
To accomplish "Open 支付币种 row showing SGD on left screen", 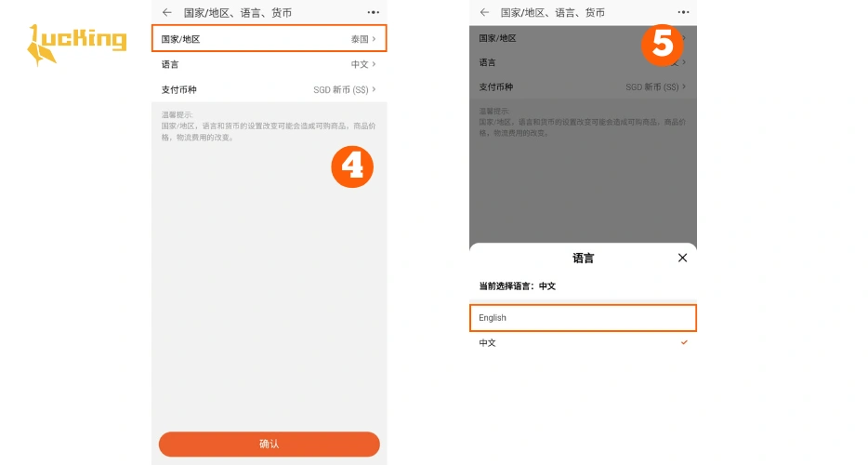I will pyautogui.click(x=269, y=89).
